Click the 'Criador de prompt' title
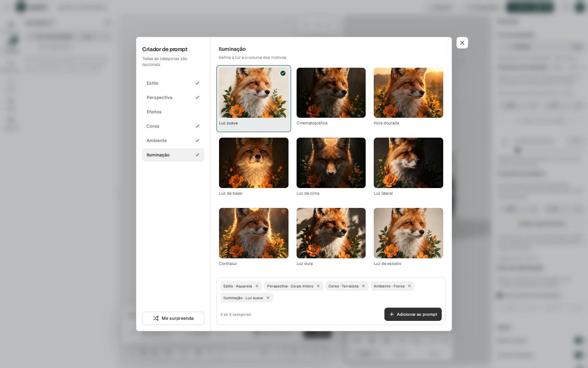 tap(165, 49)
